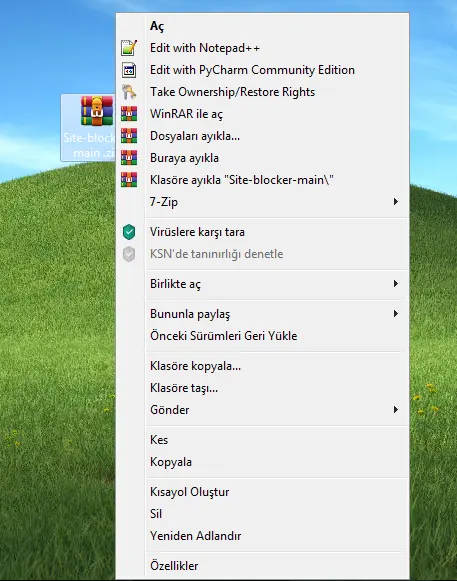Click the WinRAR icon beside 'WinRAR ile aç'
Image resolution: width=457 pixels, height=581 pixels.
tap(129, 114)
